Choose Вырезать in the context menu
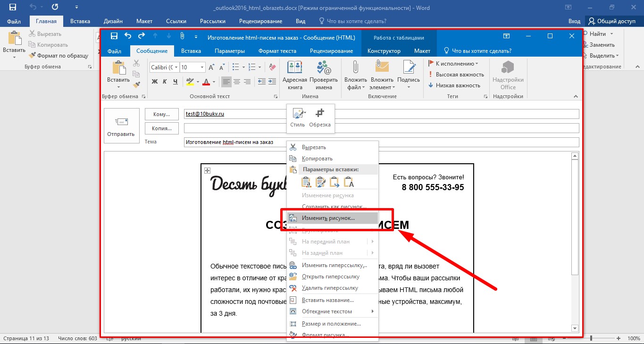Viewport: 644px width, 344px height. tap(333, 147)
